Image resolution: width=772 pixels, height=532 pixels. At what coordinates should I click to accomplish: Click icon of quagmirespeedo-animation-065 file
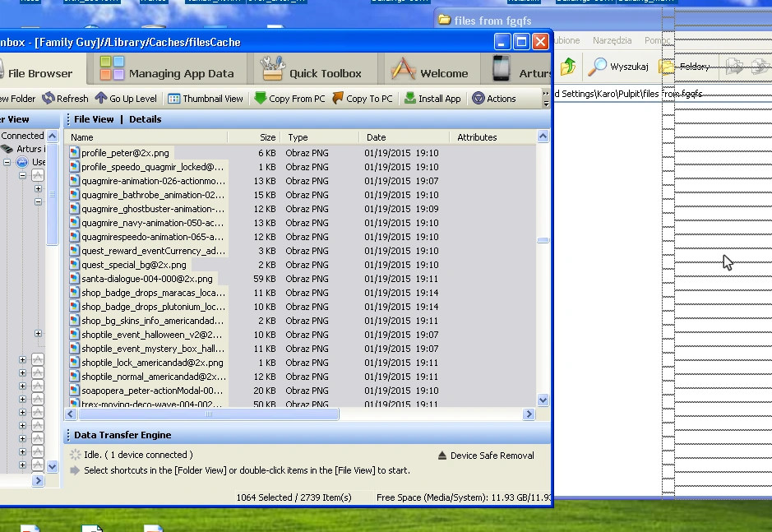(74, 237)
